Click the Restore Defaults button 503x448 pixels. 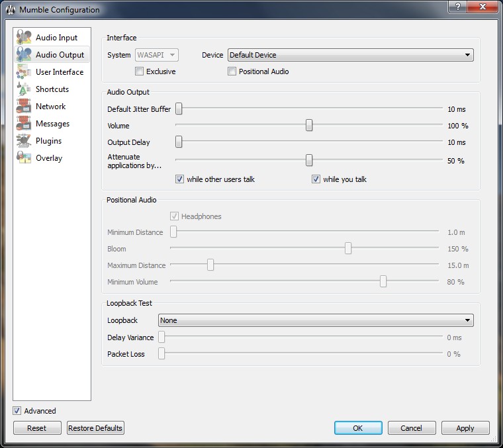95,427
